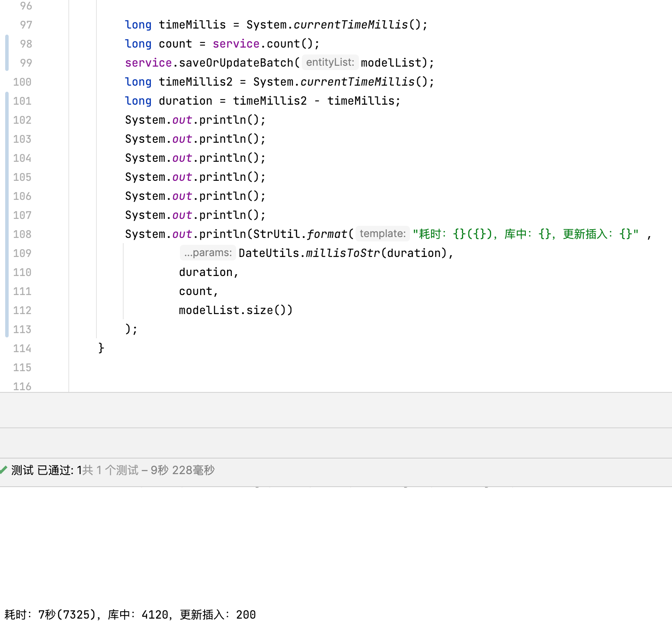Click the blue change marker beside line 101
This screenshot has height=629, width=672.
(x=7, y=101)
